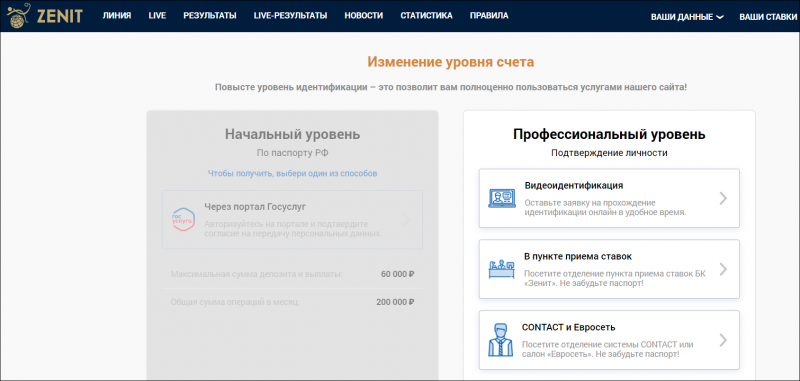This screenshot has width=800, height=381.
Task: Click the ZENIT logo
Action: [44, 16]
